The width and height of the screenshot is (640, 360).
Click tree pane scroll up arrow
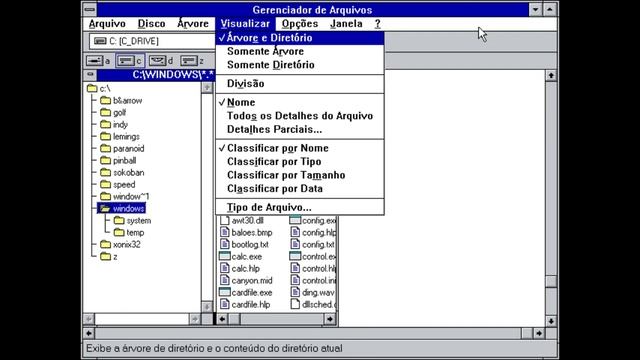pos(207,87)
